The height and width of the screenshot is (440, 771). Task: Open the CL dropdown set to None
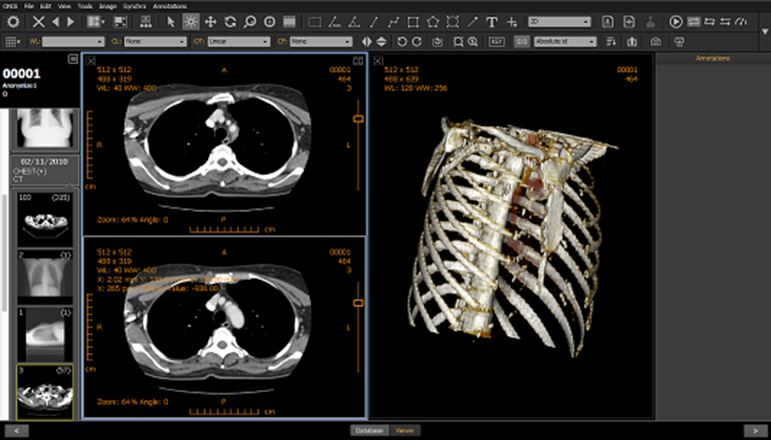click(x=155, y=42)
